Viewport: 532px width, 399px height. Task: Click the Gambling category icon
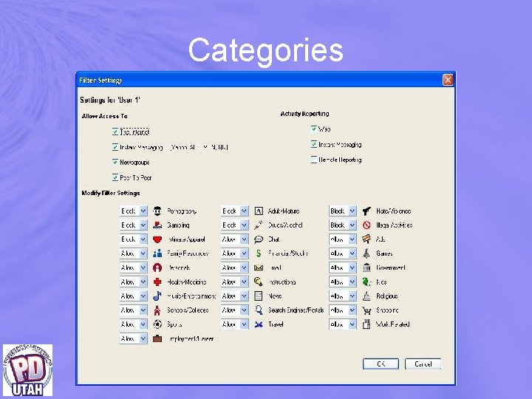click(157, 225)
